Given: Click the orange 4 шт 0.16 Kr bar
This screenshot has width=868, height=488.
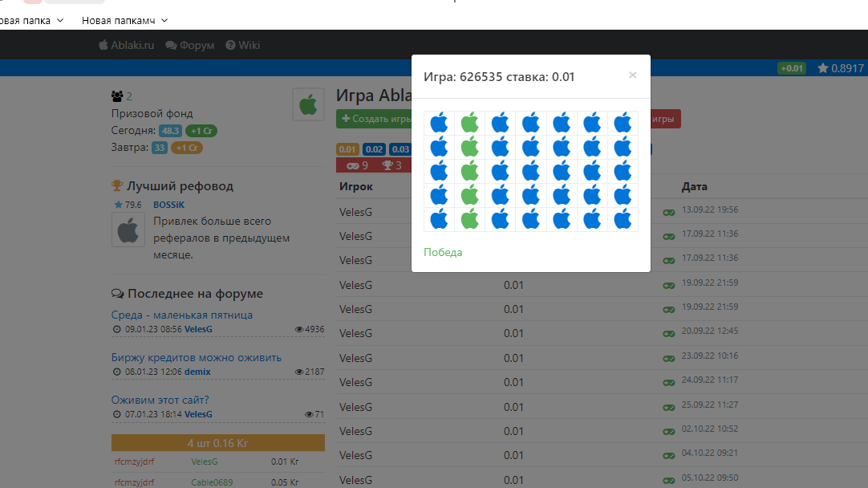Looking at the screenshot, I should point(218,443).
